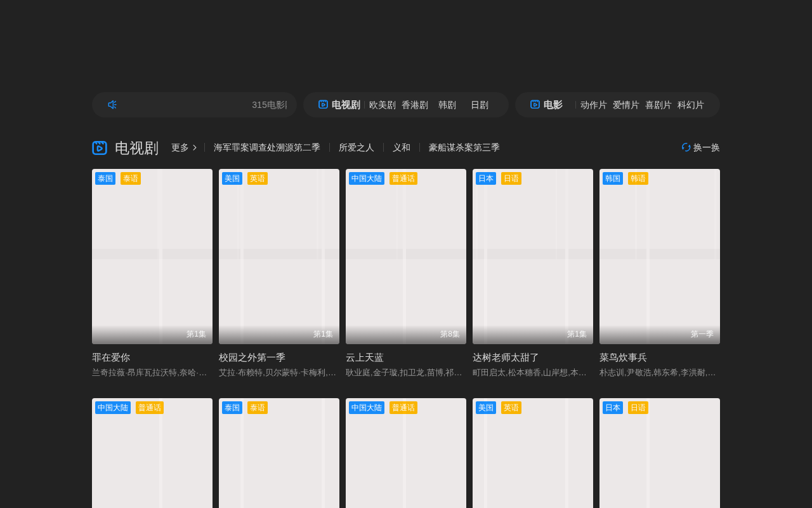812x508 pixels.
Task: Click the 电影 category play icon
Action: point(535,105)
